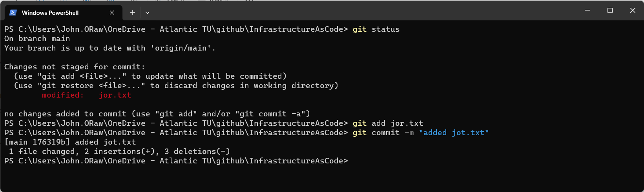
Task: Click the PowerShell icon on the tab
Action: (x=13, y=13)
